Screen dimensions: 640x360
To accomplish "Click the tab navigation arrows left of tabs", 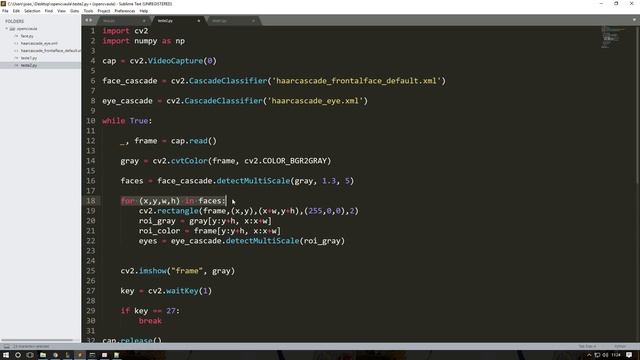I will point(88,20).
